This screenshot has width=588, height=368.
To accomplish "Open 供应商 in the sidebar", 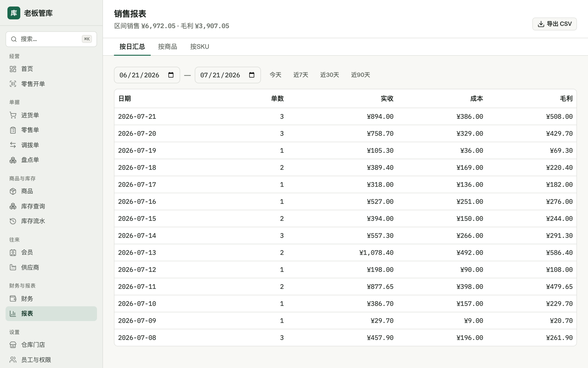I will pyautogui.click(x=51, y=268).
